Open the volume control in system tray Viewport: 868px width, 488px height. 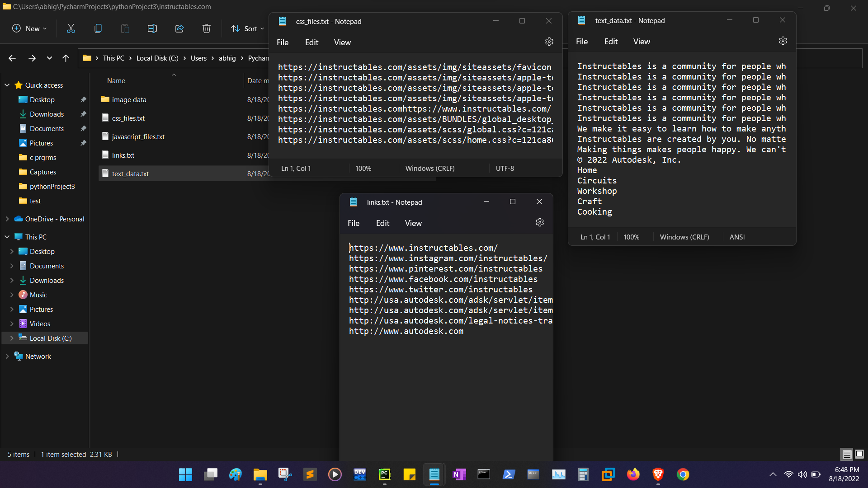click(802, 474)
